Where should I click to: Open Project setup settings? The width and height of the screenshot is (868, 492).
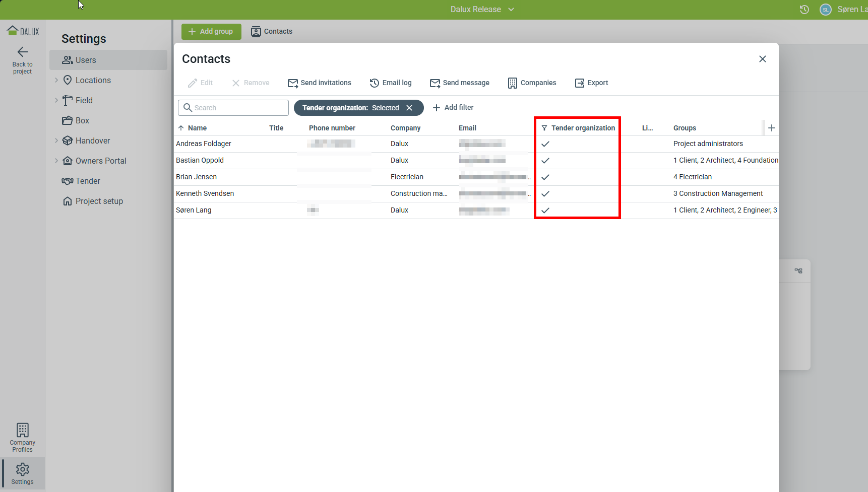(x=99, y=201)
